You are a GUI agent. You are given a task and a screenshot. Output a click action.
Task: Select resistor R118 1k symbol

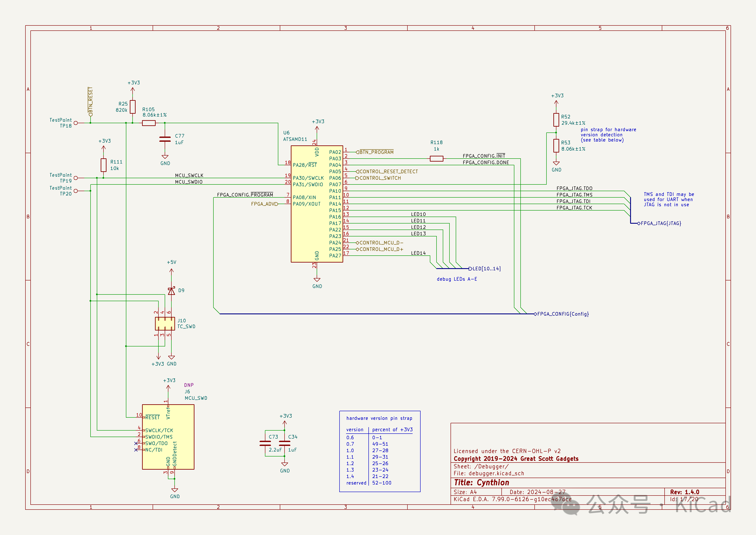pos(436,159)
